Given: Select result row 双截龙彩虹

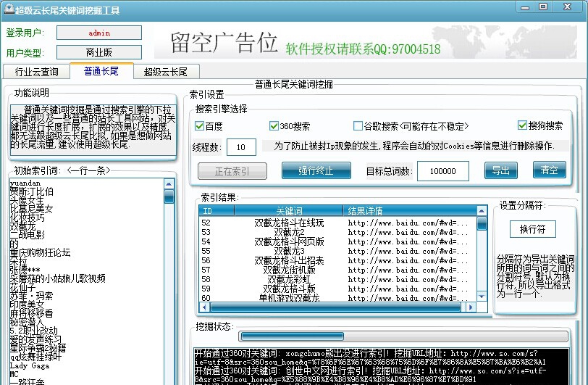Looking at the screenshot, I should pos(337,279).
